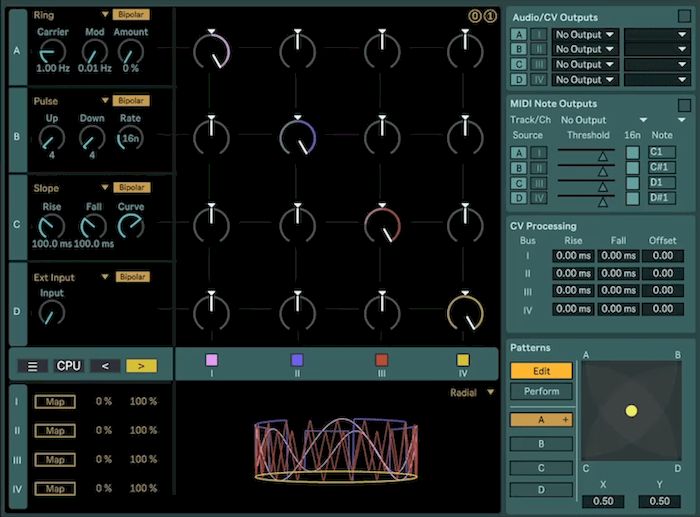Click the purple matrix knob in row B
This screenshot has width=700, height=517.
click(298, 135)
